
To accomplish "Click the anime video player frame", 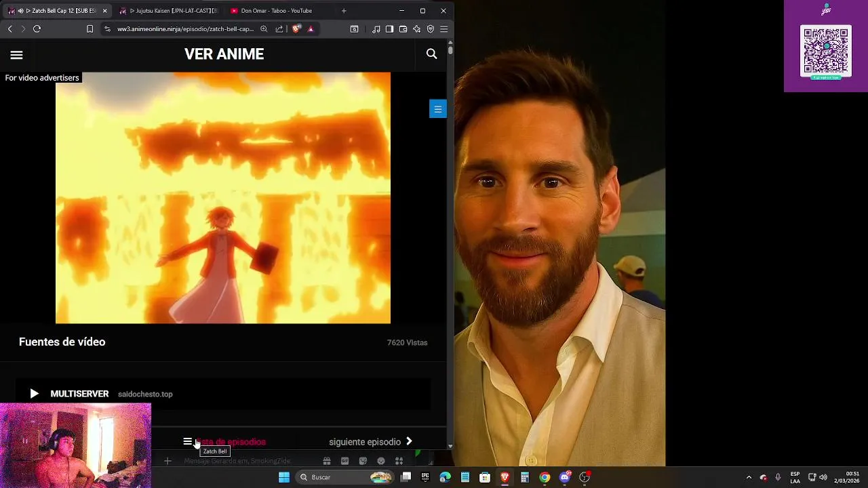I will tap(223, 198).
